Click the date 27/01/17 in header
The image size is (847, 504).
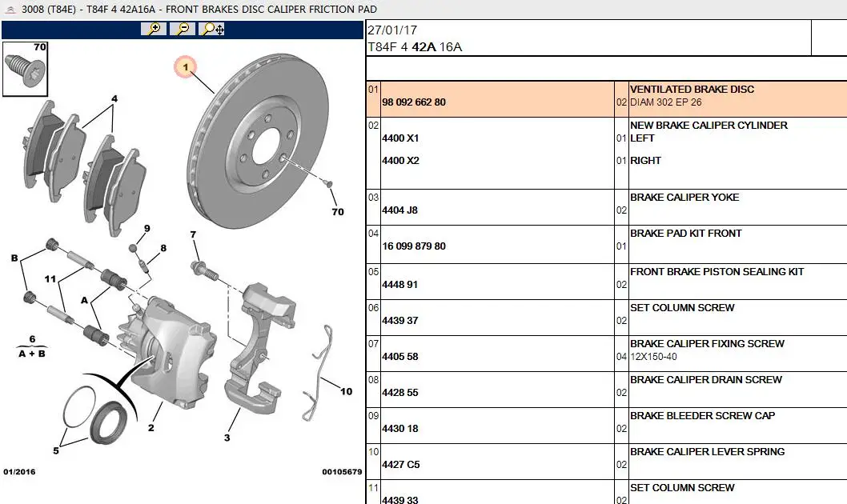(392, 30)
